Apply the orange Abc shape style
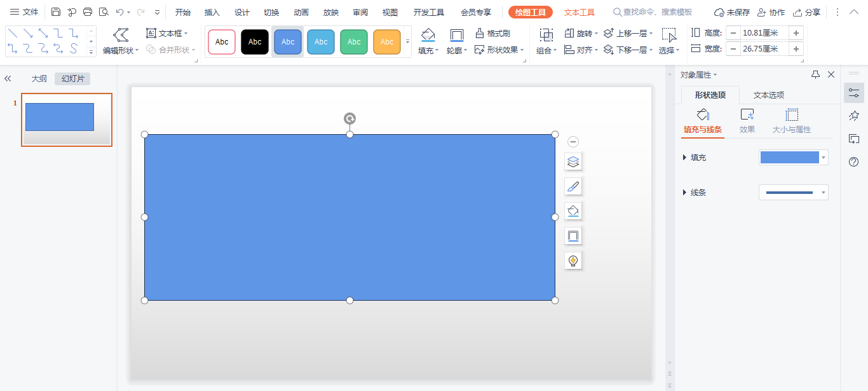This screenshot has height=391, width=868. [x=387, y=42]
